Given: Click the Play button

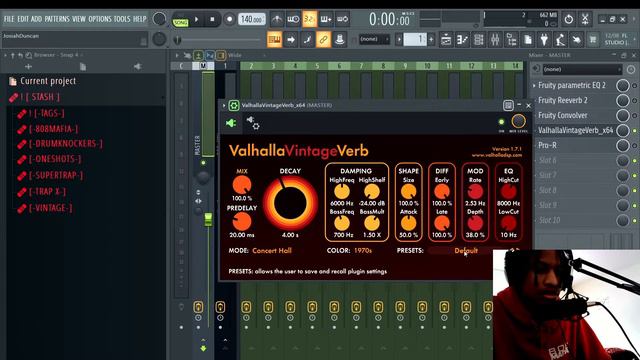Looking at the screenshot, I should [196, 19].
